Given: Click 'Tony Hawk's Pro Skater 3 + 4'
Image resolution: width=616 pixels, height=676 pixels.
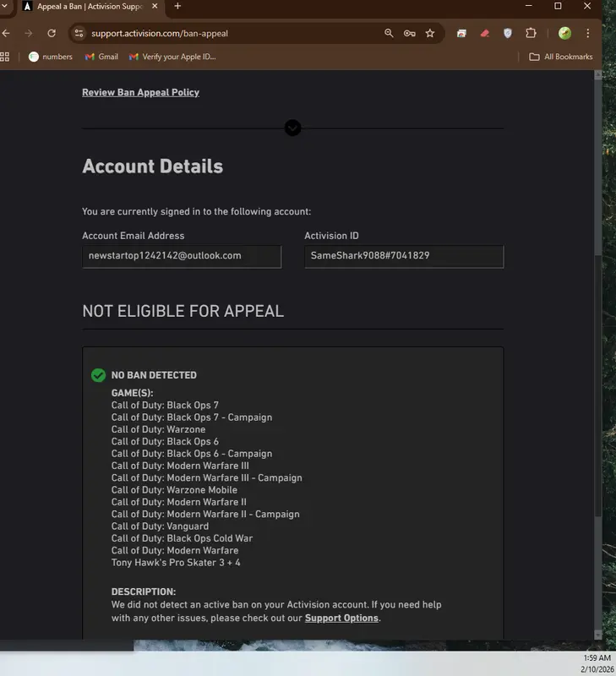Looking at the screenshot, I should coord(176,562).
